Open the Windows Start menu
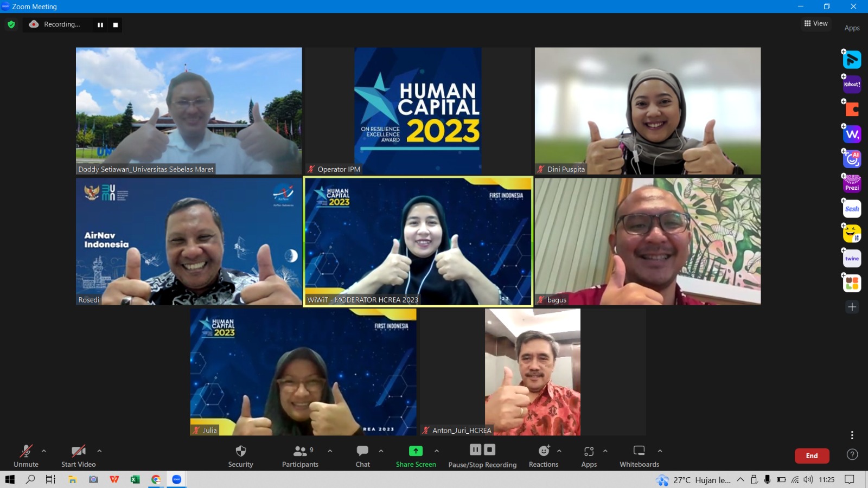868x488 pixels. 10,479
